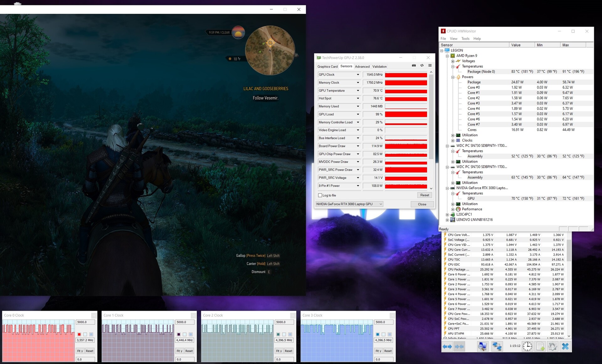
Task: Open the GPU Clock sensor dropdown arrow
Action: (x=358, y=75)
